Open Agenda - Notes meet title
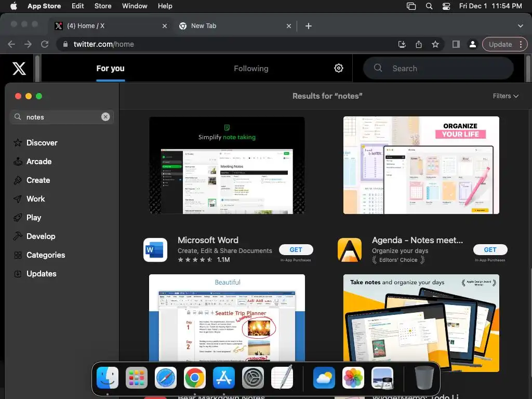 [417, 240]
